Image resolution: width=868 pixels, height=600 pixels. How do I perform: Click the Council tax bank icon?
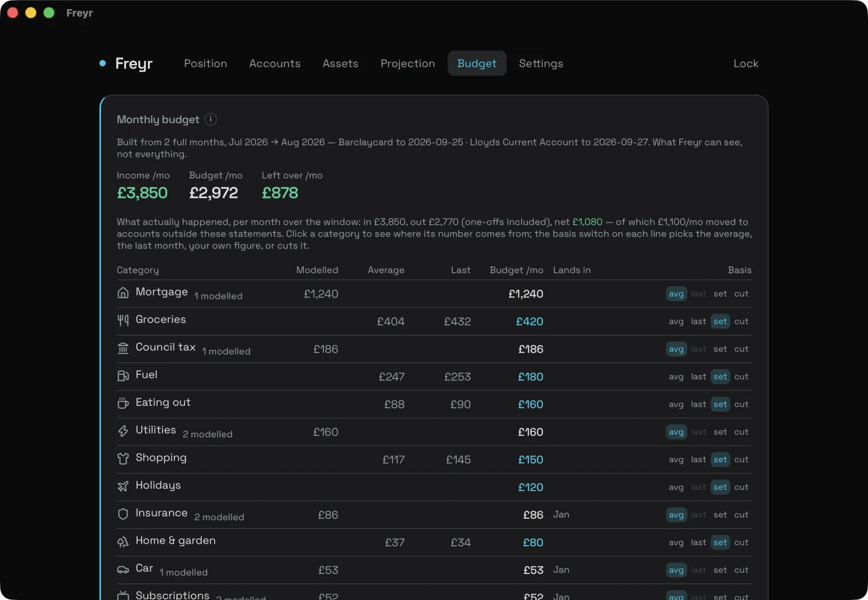pyautogui.click(x=123, y=348)
